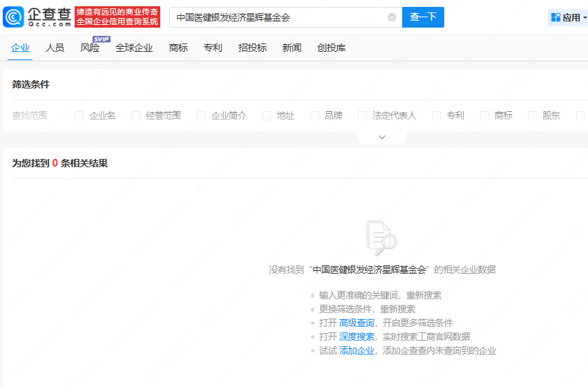Screen dimensions: 588x387
Task: Check the 经营范围 filter option
Action: (x=136, y=116)
